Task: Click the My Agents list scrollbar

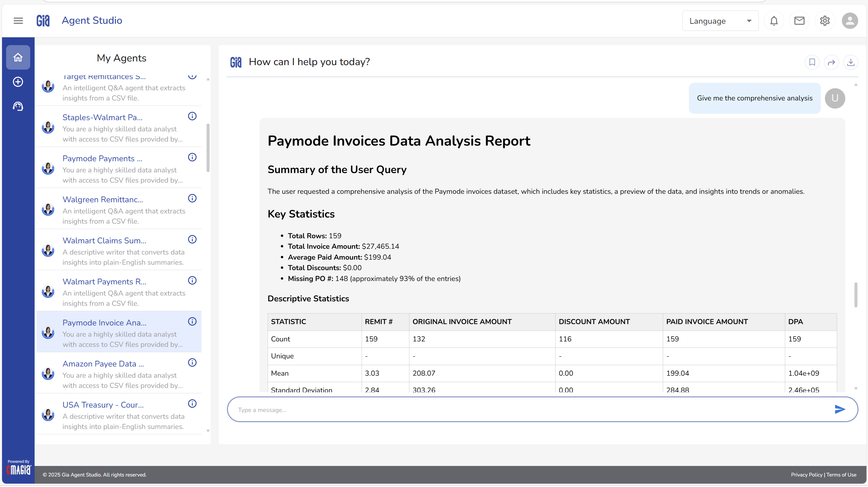Action: [208, 148]
